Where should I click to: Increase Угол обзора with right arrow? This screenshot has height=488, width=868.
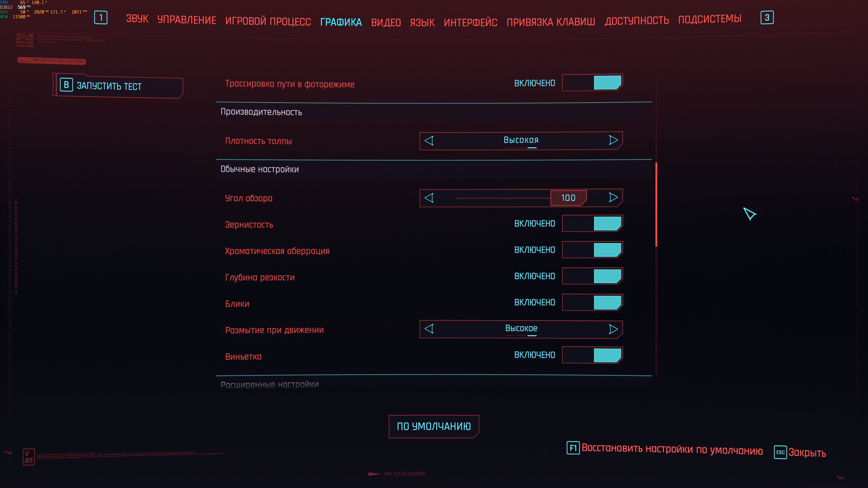click(x=613, y=198)
